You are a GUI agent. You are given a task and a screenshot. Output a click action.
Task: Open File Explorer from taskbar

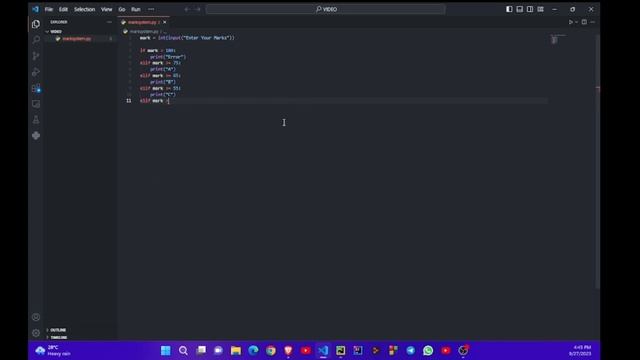pos(236,351)
